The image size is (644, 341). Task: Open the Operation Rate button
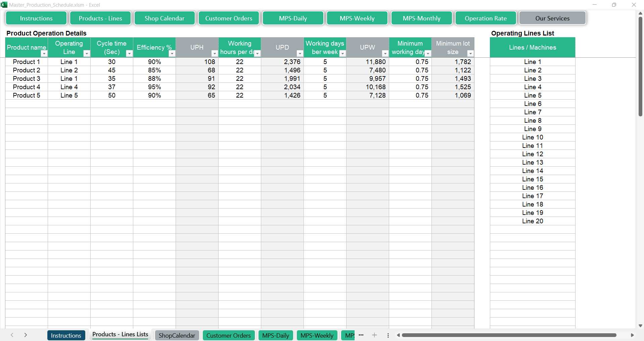(486, 18)
